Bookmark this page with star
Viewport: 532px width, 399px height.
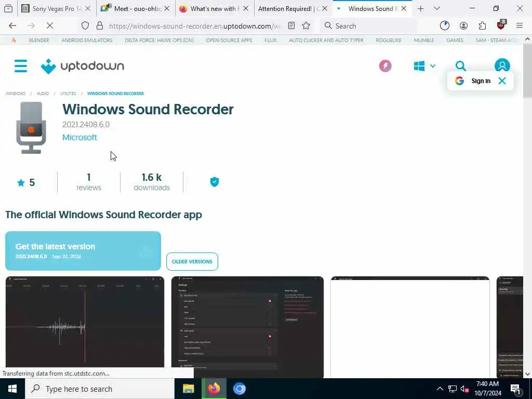[305, 25]
